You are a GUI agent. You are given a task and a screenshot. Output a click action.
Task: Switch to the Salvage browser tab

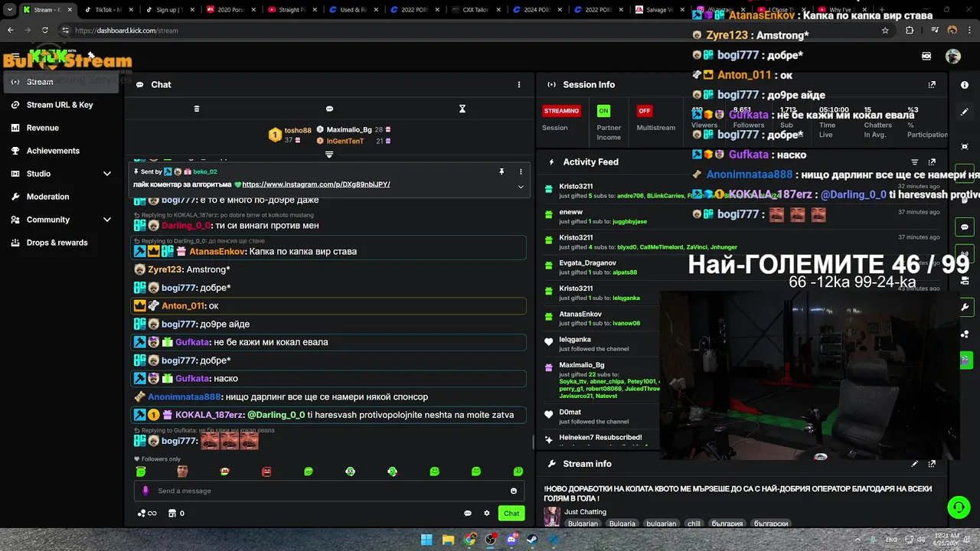click(x=660, y=10)
